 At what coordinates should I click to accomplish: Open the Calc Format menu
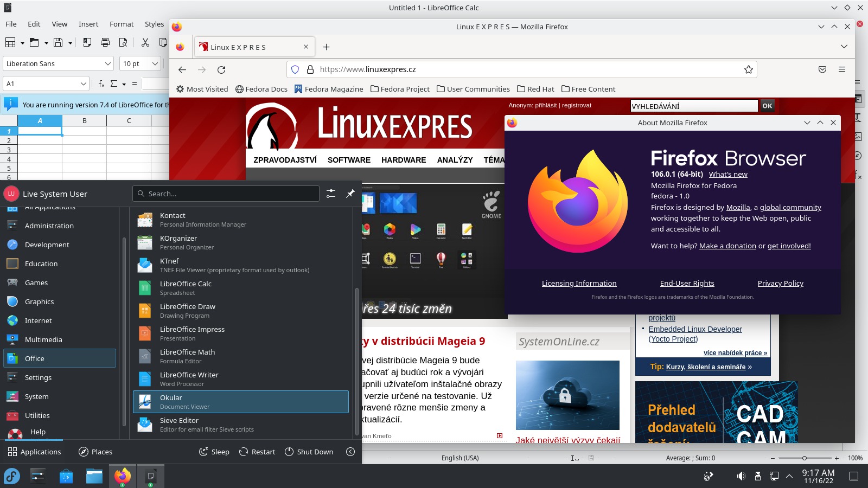[122, 24]
